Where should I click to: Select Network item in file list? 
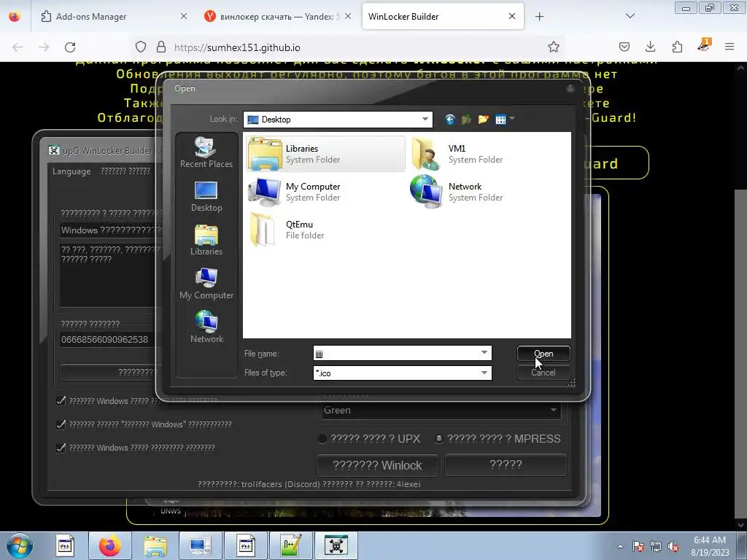pos(456,192)
